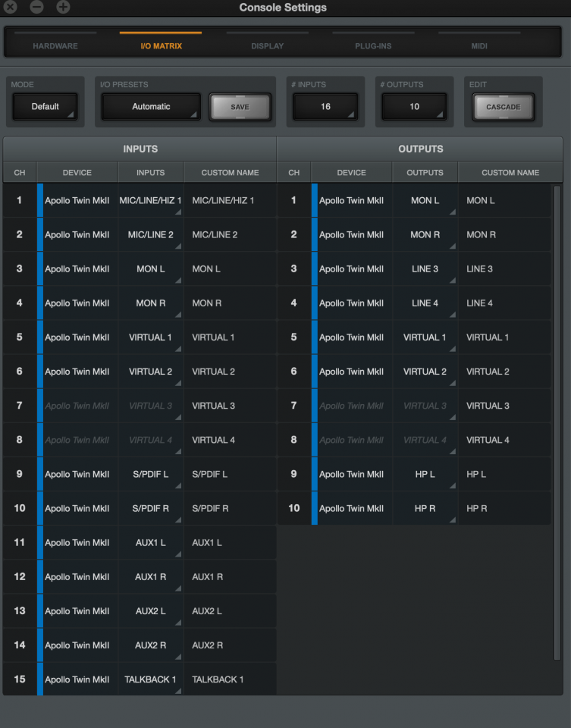This screenshot has height=728, width=571.
Task: Open input channel 13 AUX2 L selector
Action: pyautogui.click(x=150, y=611)
